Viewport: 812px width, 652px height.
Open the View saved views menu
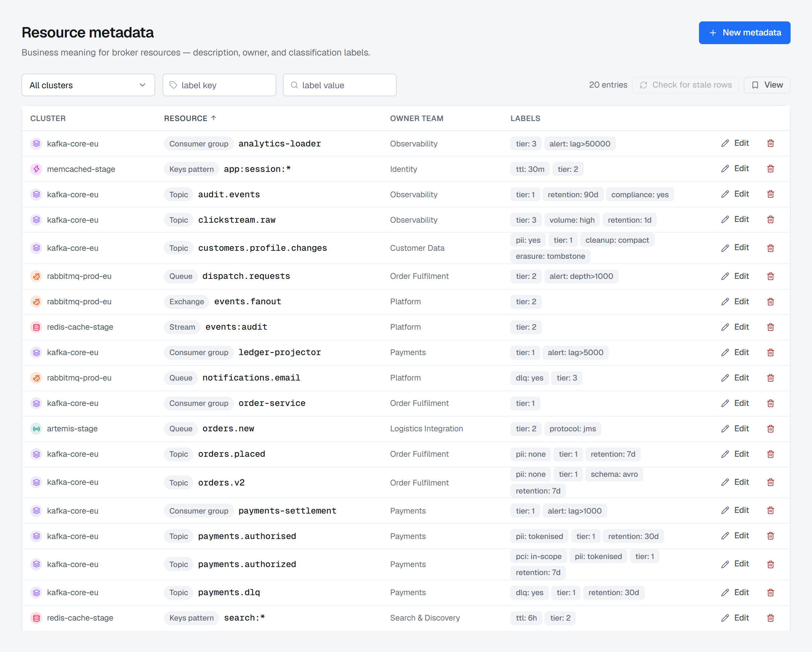767,85
